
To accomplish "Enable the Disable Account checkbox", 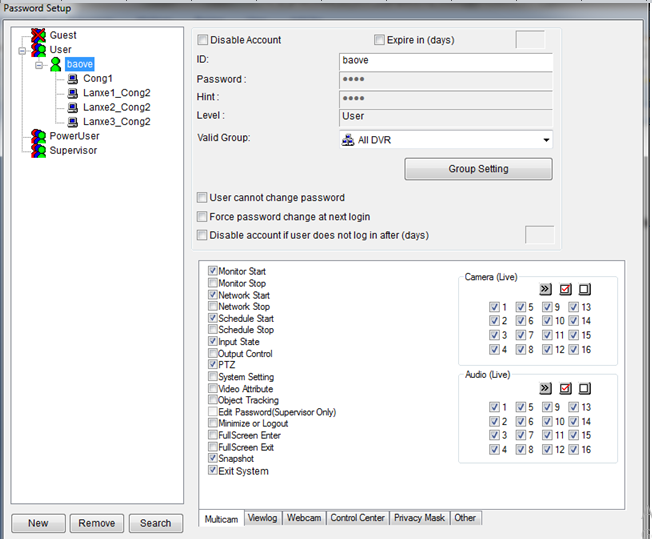I will [204, 40].
